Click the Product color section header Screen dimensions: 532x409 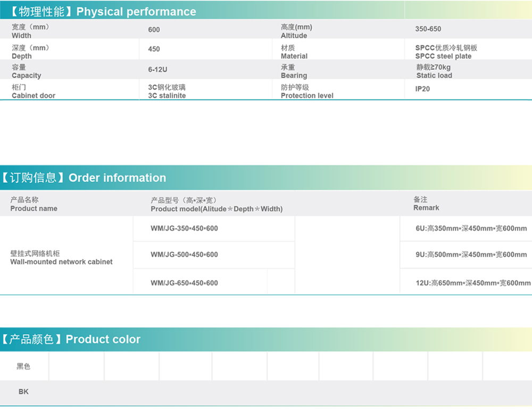tap(71, 339)
